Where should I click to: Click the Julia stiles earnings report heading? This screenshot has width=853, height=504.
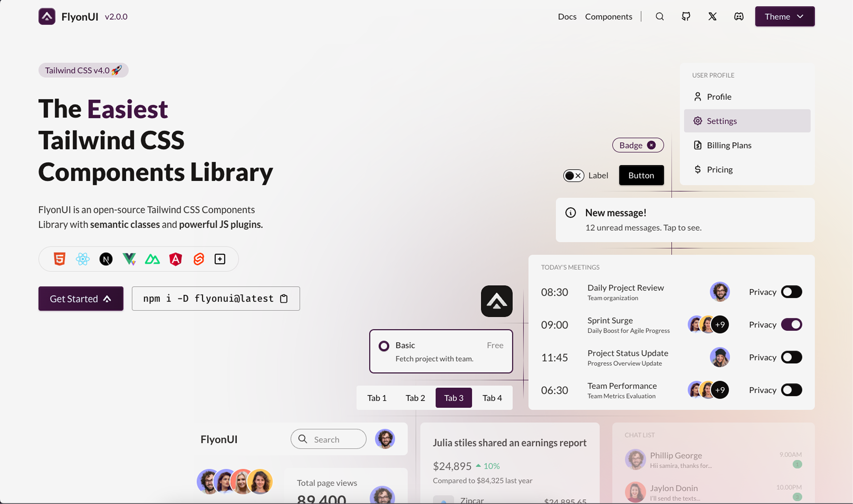click(509, 443)
